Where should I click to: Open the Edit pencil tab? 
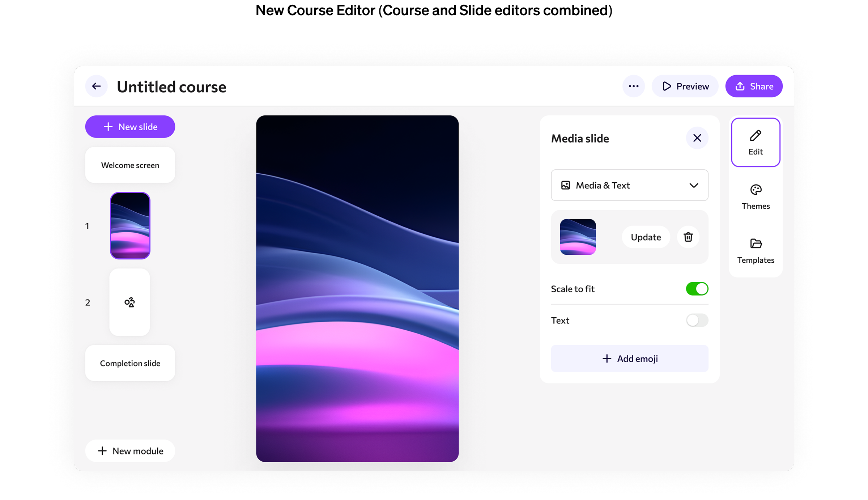755,142
